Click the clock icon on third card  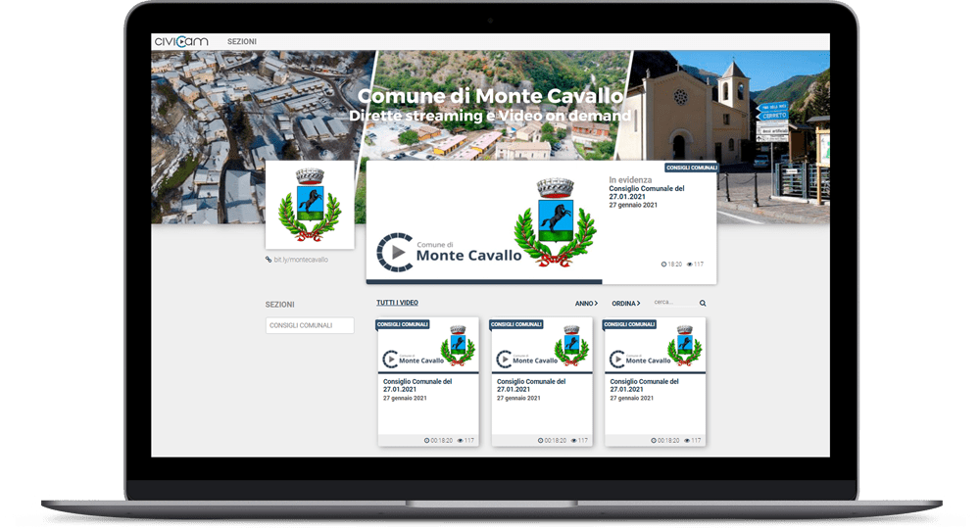click(654, 441)
